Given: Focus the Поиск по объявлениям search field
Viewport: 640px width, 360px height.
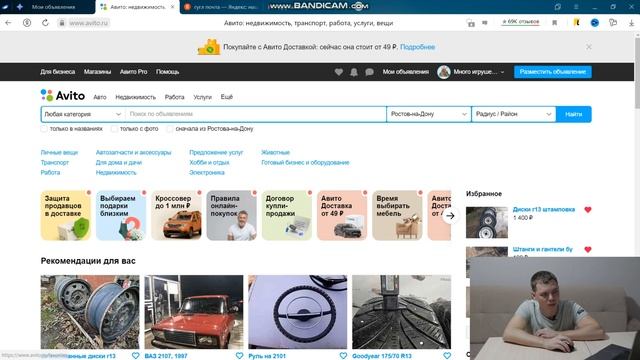Looking at the screenshot, I should (256, 114).
